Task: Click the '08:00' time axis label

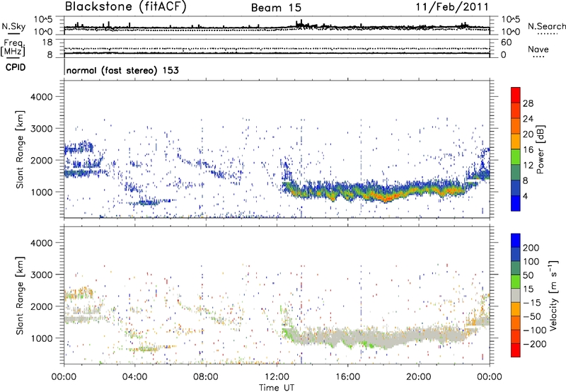Action: click(206, 377)
